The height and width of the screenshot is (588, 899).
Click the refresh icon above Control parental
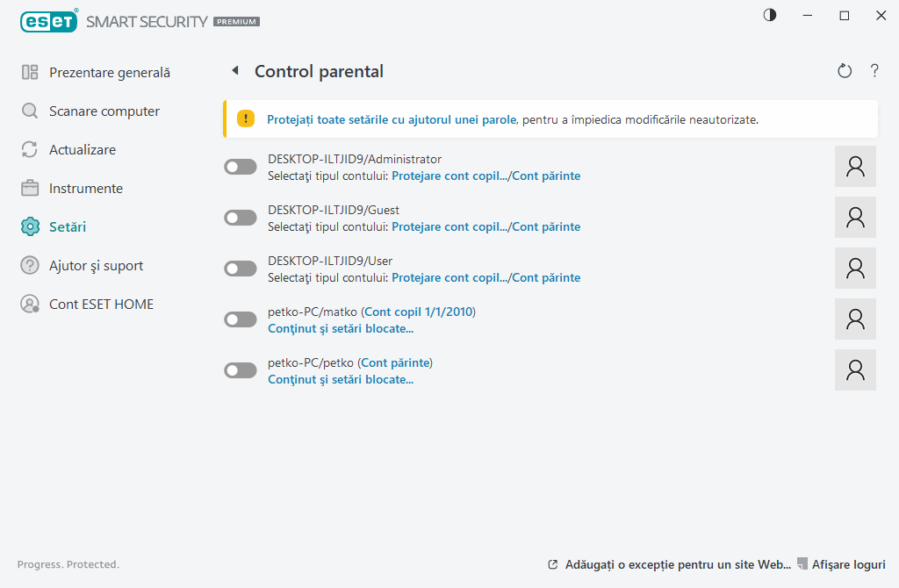(844, 71)
